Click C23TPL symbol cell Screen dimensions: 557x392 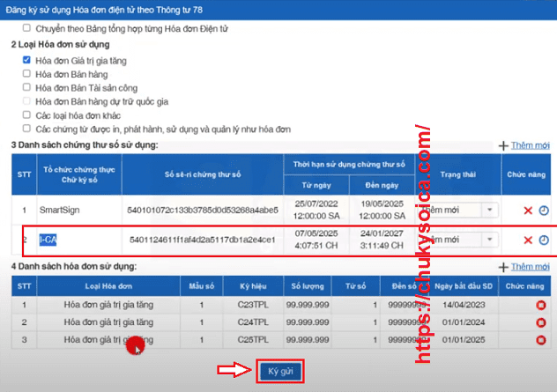[253, 305]
